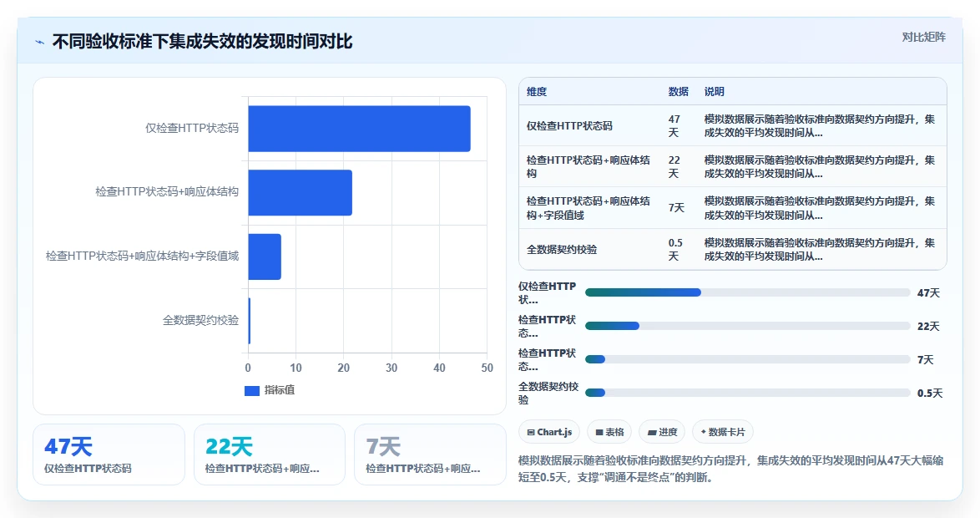Click the 22 天 table value
Image resolution: width=980 pixels, height=518 pixels.
(x=674, y=167)
